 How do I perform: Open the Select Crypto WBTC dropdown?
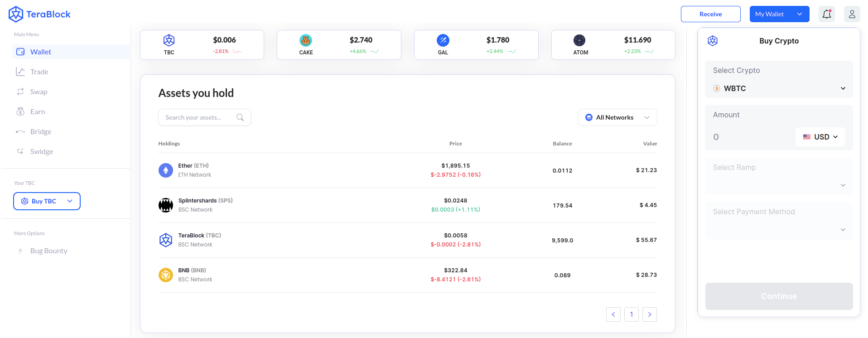(x=779, y=88)
